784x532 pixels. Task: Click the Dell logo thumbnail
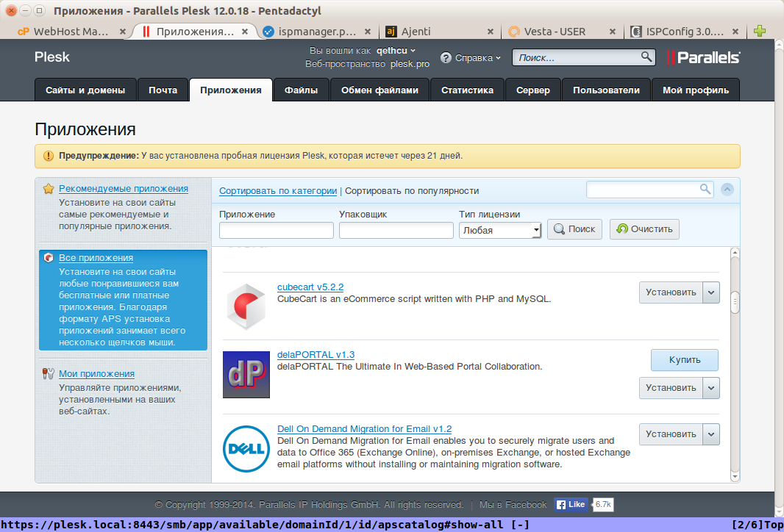246,448
